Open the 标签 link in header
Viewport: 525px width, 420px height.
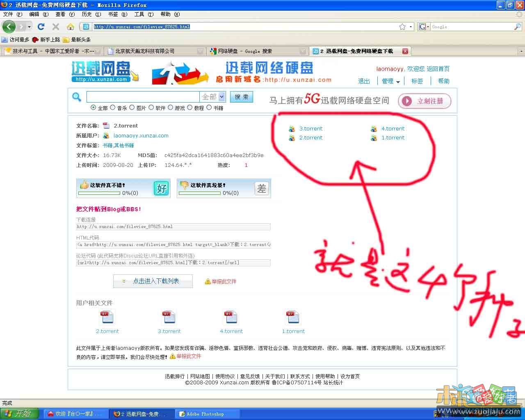[x=417, y=81]
